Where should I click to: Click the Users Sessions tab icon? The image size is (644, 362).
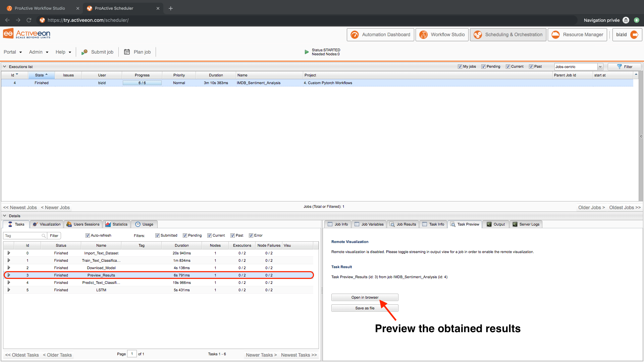pos(69,224)
